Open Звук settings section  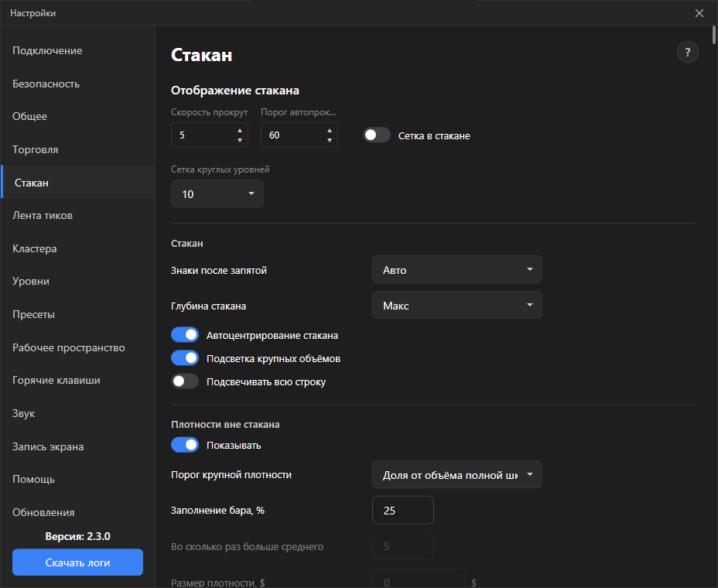(x=78, y=413)
